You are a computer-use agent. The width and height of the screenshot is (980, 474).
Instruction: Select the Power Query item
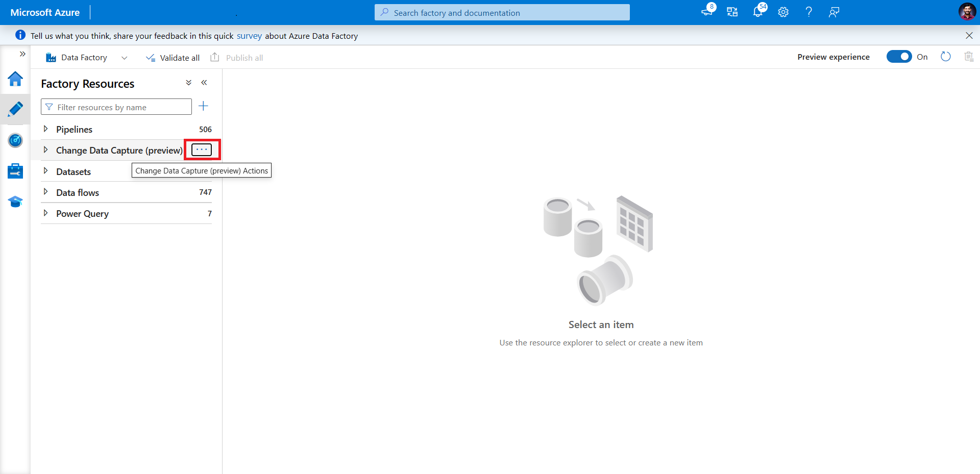(82, 214)
